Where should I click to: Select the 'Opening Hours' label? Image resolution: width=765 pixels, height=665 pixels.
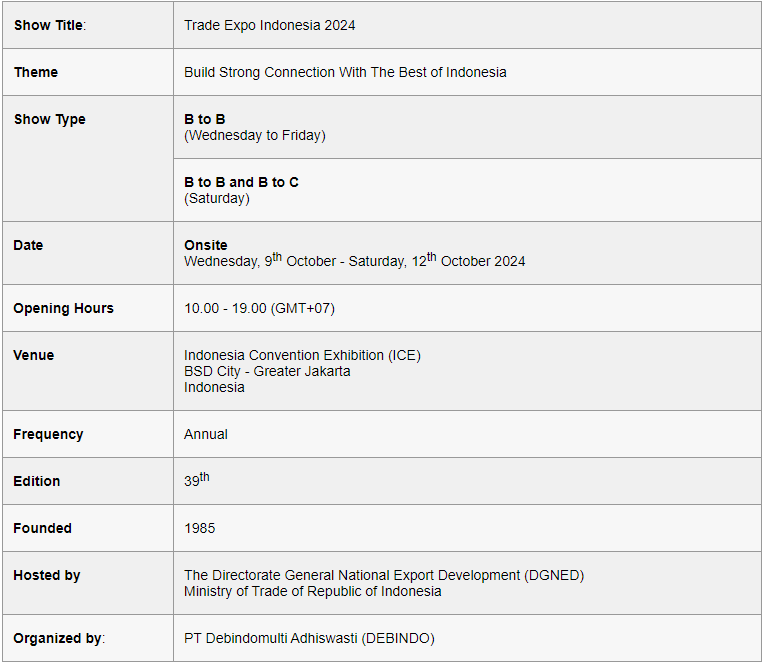click(63, 309)
